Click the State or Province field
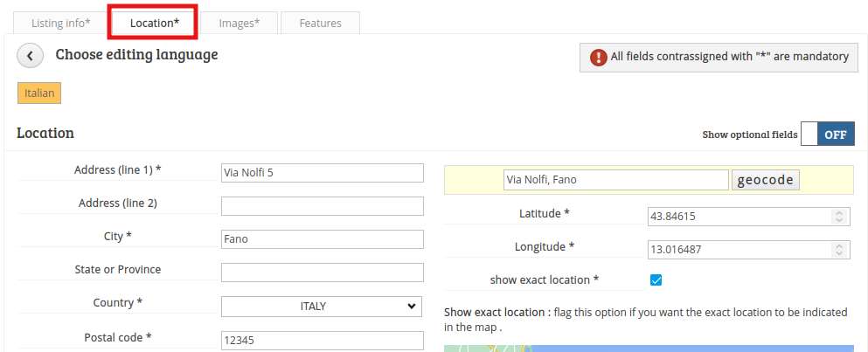Viewport: 868px width, 352px height. pos(323,273)
